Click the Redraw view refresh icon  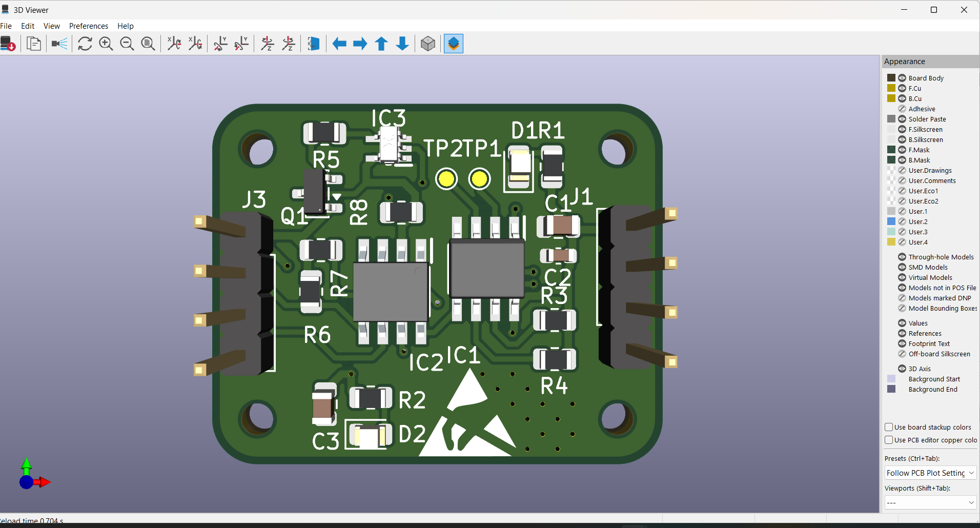point(85,44)
